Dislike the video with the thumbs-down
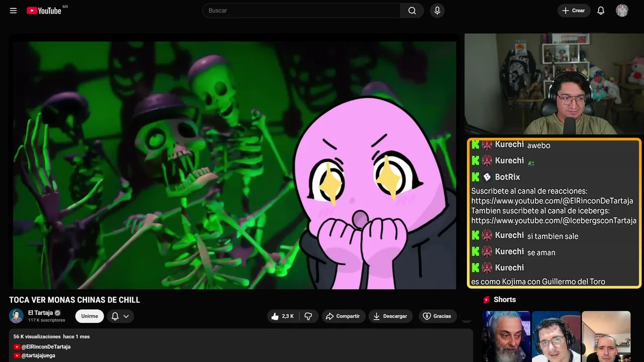 [x=308, y=316]
